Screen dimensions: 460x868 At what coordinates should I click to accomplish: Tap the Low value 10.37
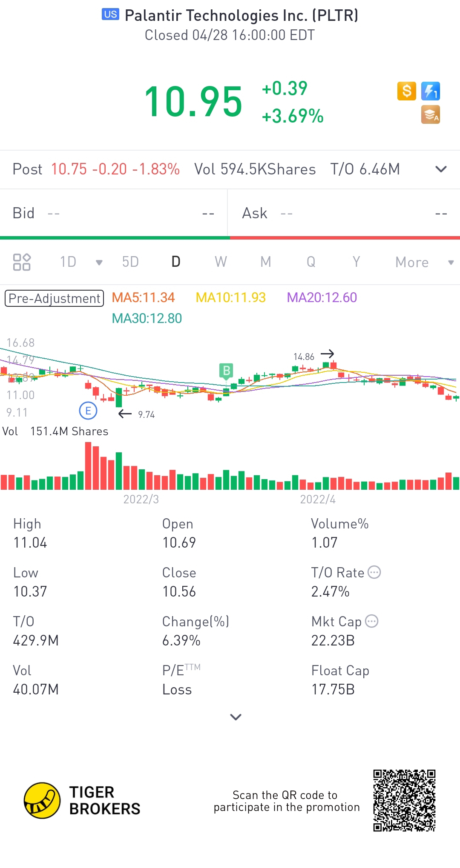[30, 591]
